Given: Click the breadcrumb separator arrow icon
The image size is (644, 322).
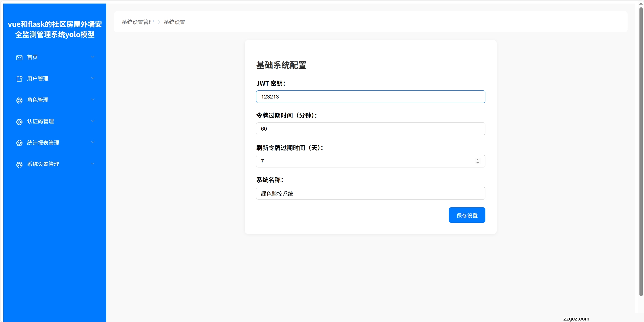Looking at the screenshot, I should (159, 22).
